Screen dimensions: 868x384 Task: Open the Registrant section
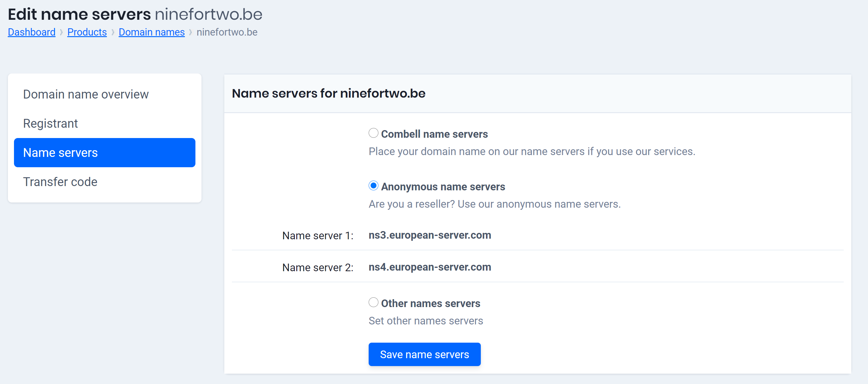coord(50,123)
